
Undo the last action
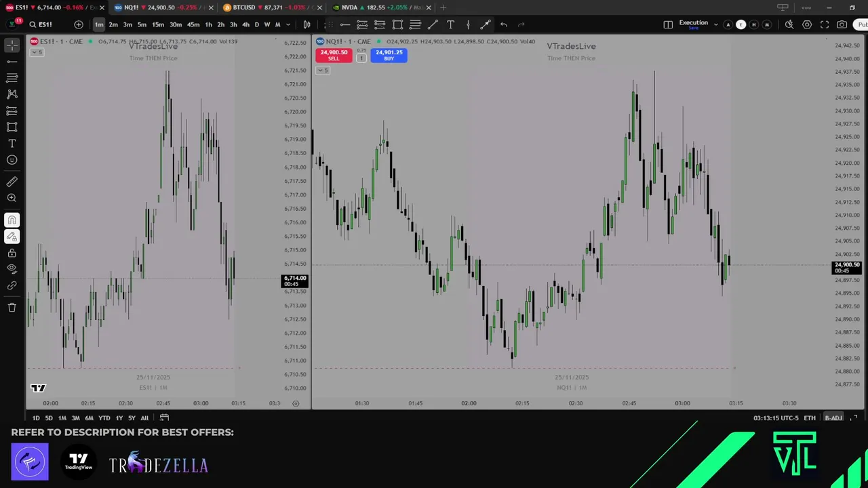pyautogui.click(x=503, y=24)
